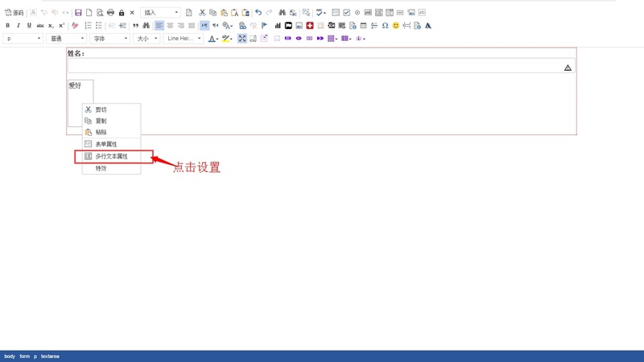644x362 pixels.
Task: Toggle Italic formatting
Action: point(19,26)
